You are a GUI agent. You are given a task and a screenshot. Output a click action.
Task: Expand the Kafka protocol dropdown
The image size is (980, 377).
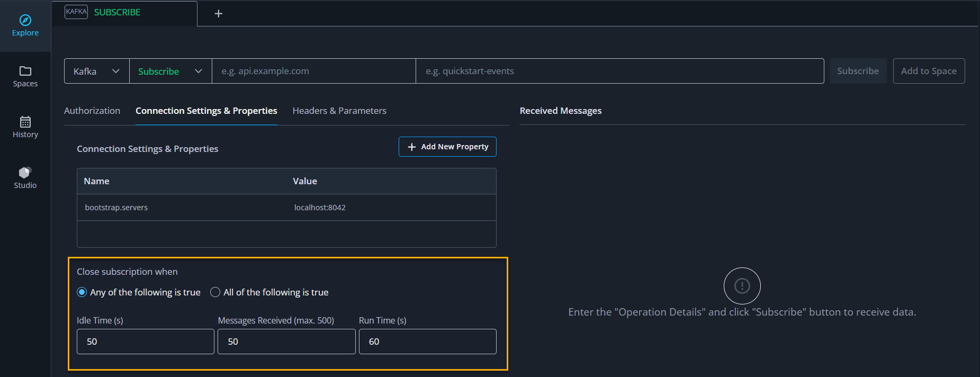(97, 71)
